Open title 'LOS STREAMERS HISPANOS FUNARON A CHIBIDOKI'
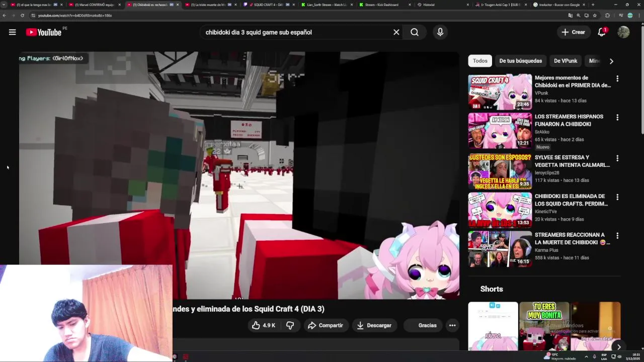The image size is (644, 362). (569, 120)
